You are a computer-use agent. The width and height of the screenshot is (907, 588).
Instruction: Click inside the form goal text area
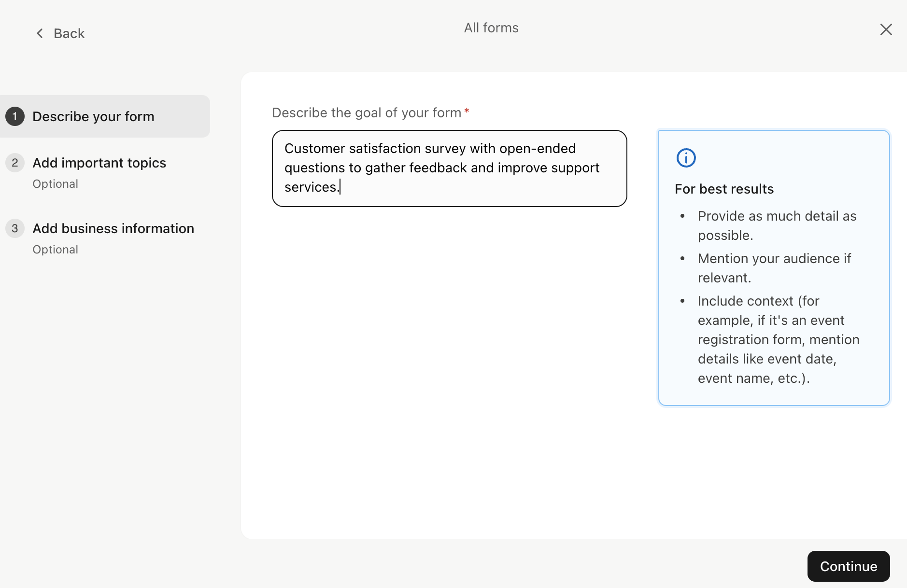tap(449, 168)
